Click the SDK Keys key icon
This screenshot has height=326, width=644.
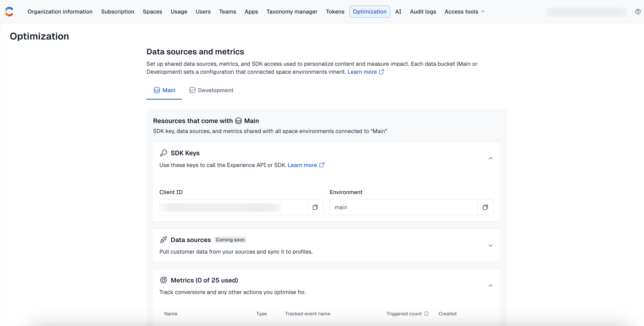point(164,153)
